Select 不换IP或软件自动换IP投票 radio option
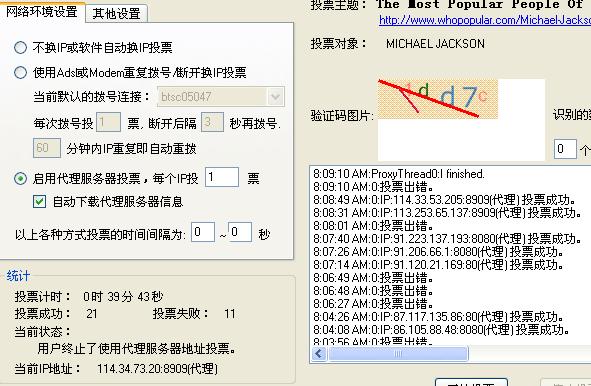591x386 pixels. (20, 47)
